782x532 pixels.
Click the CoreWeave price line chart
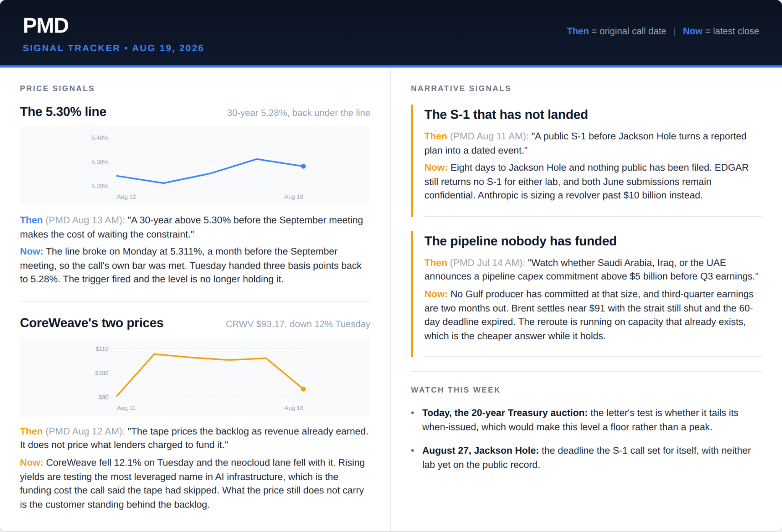click(x=195, y=377)
